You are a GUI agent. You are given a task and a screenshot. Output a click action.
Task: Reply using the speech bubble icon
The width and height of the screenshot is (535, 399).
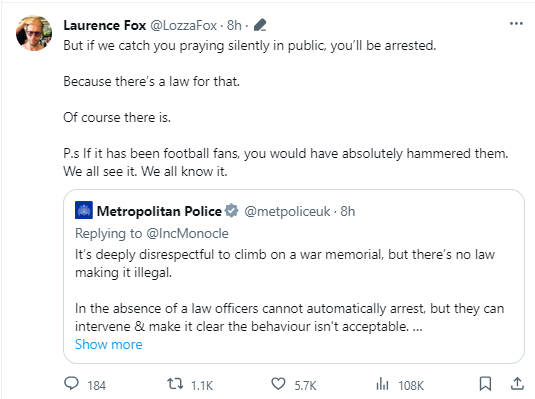pos(71,384)
